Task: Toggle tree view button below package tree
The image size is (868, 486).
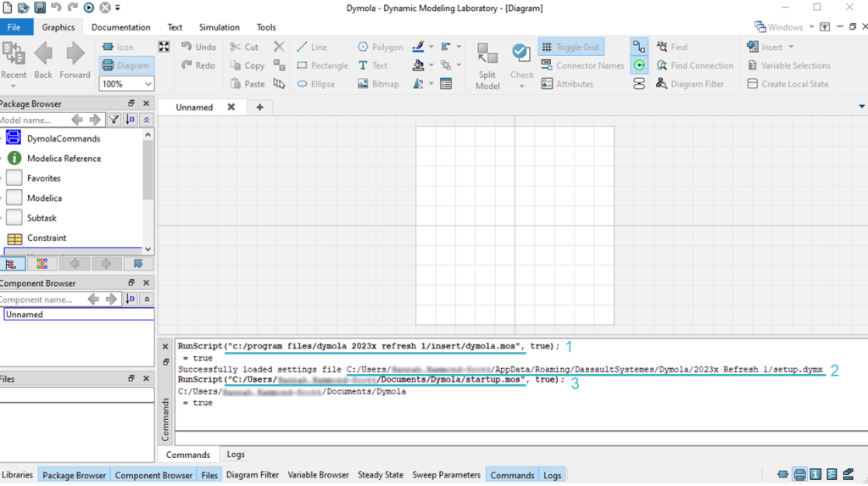Action: (12, 264)
